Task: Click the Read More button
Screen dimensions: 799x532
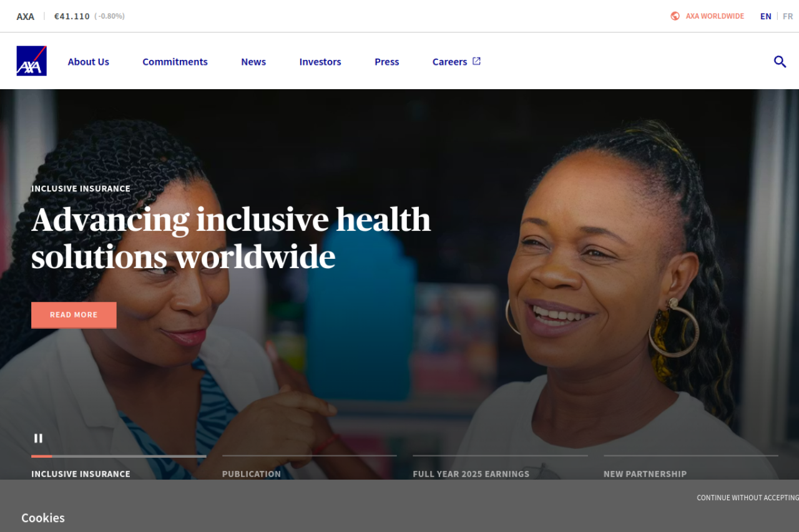Action: (74, 315)
